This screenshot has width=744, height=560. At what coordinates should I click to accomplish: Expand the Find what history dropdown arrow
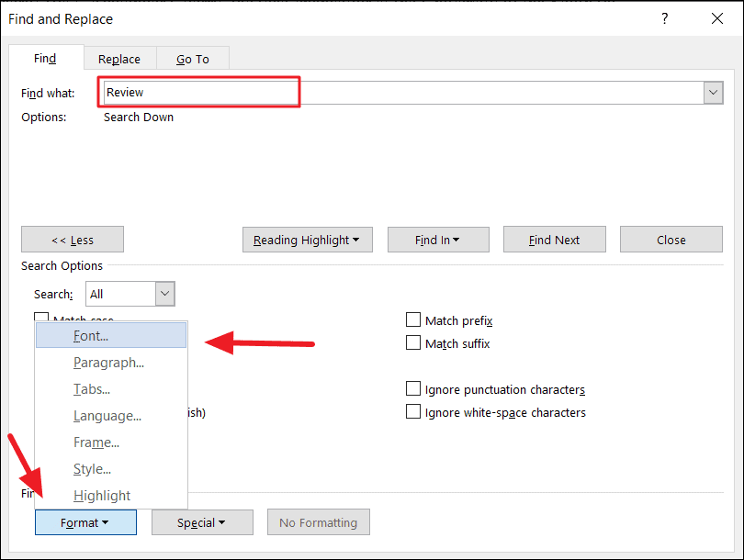(x=713, y=93)
